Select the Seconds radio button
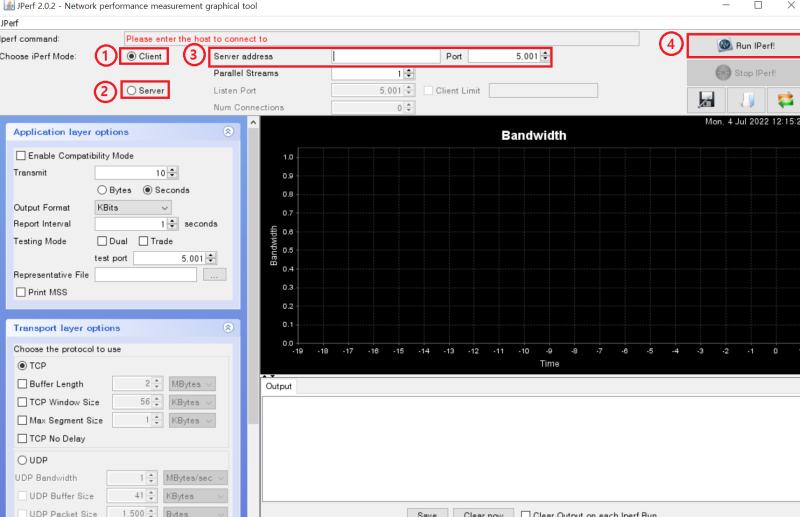Screen dimensions: 800x517 pos(147,190)
